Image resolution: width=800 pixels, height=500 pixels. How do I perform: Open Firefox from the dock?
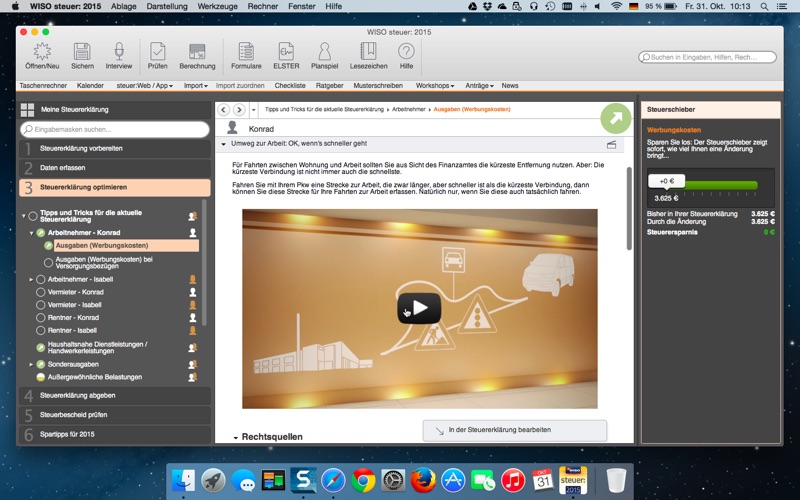[423, 480]
